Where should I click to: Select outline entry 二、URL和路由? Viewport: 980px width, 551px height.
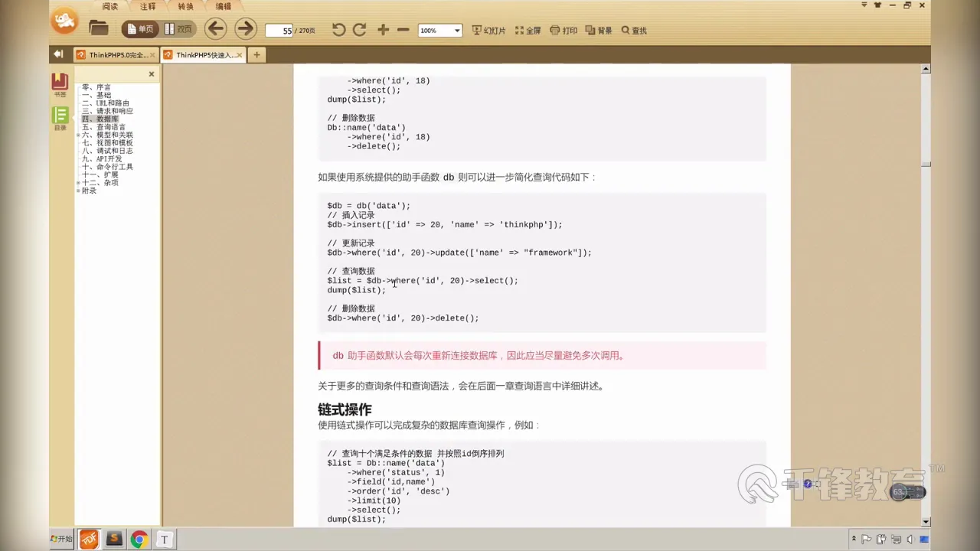pyautogui.click(x=106, y=103)
